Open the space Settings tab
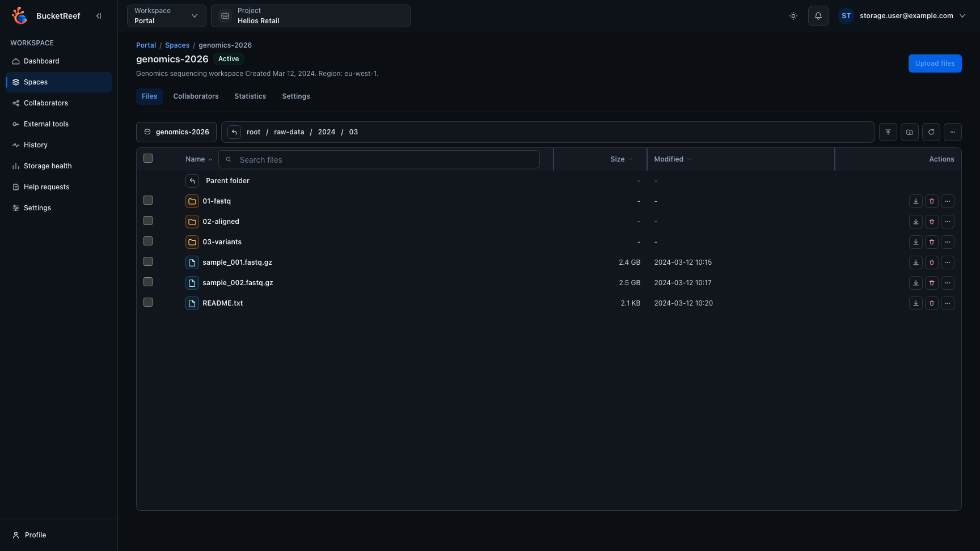 [296, 96]
